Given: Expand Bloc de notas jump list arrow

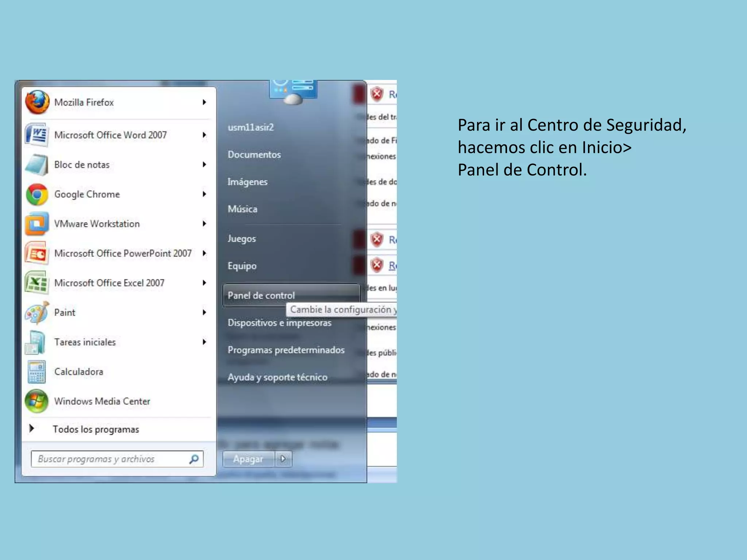Looking at the screenshot, I should click(x=205, y=164).
